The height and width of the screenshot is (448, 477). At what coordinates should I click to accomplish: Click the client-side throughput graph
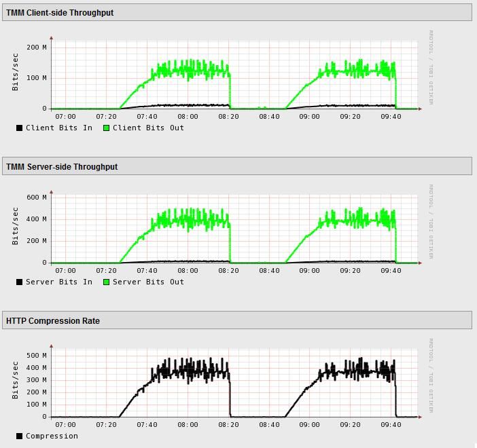(x=234, y=75)
